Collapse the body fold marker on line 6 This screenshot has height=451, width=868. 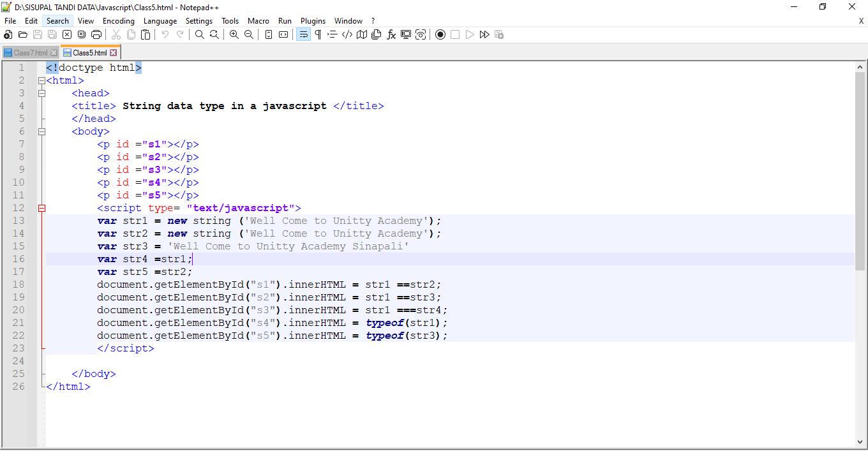pyautogui.click(x=42, y=131)
